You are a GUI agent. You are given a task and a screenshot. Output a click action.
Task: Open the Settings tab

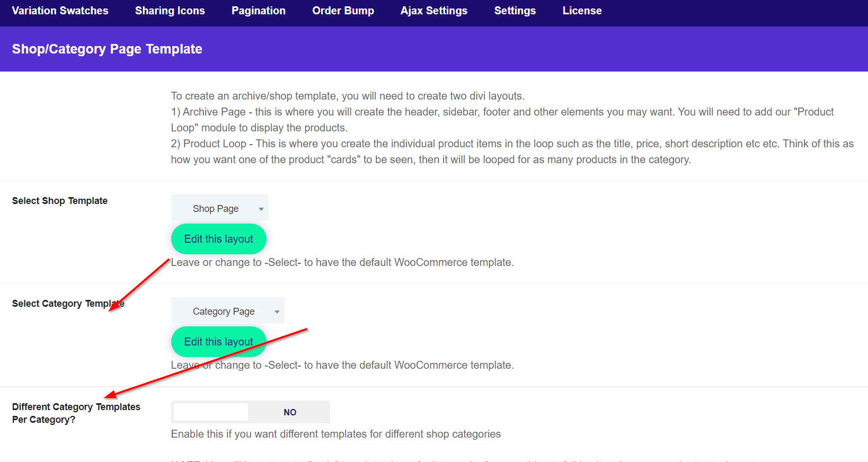click(515, 11)
